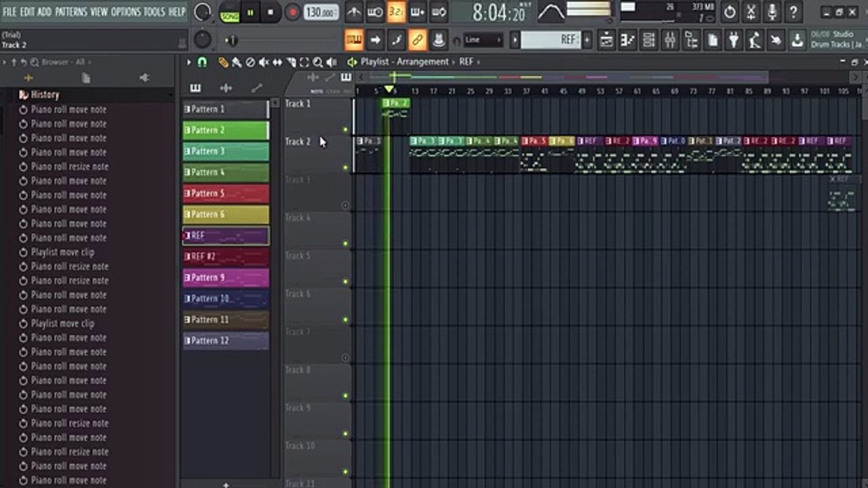Open the content library download icon
868x488 pixels.
[x=798, y=40]
